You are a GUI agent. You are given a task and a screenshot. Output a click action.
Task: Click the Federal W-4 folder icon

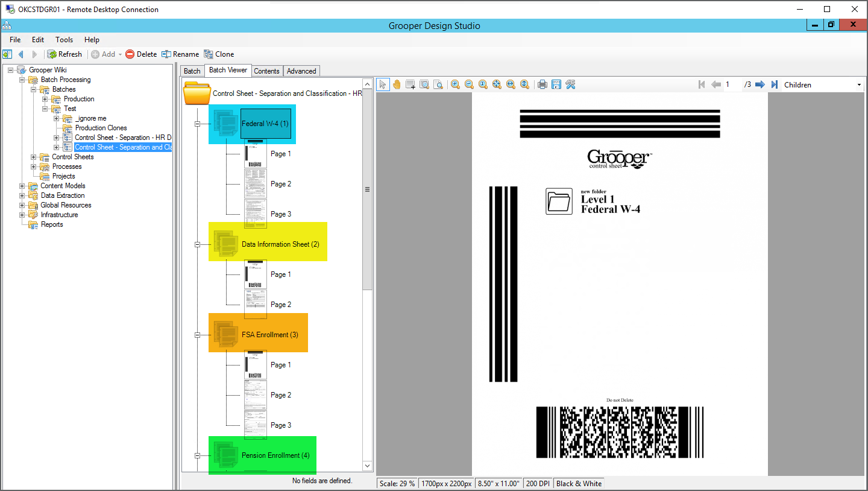click(x=225, y=124)
